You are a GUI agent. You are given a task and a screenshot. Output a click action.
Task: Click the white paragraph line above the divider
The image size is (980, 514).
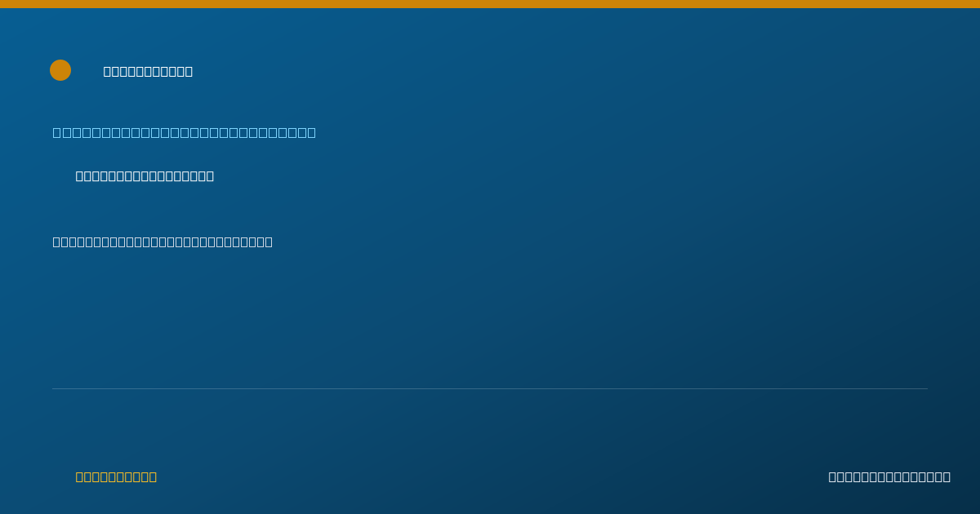163,241
